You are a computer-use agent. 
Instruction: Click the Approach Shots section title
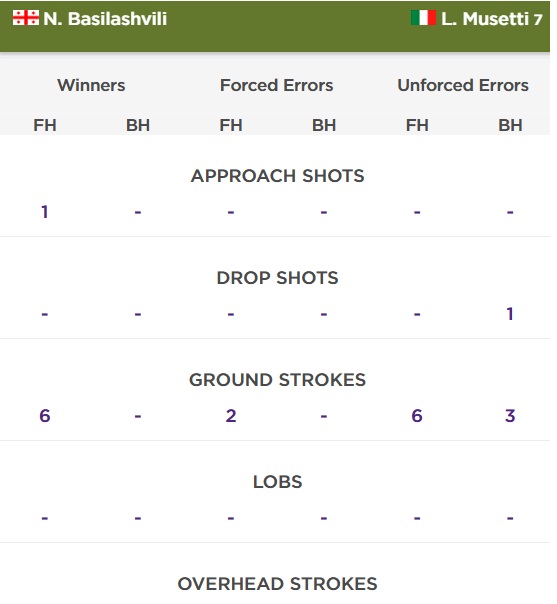[x=277, y=176]
